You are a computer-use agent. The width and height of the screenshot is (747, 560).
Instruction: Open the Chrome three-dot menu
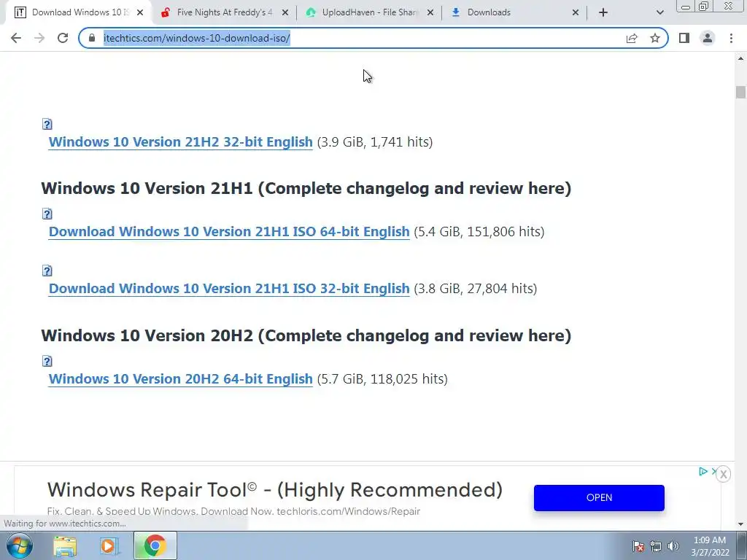(731, 38)
